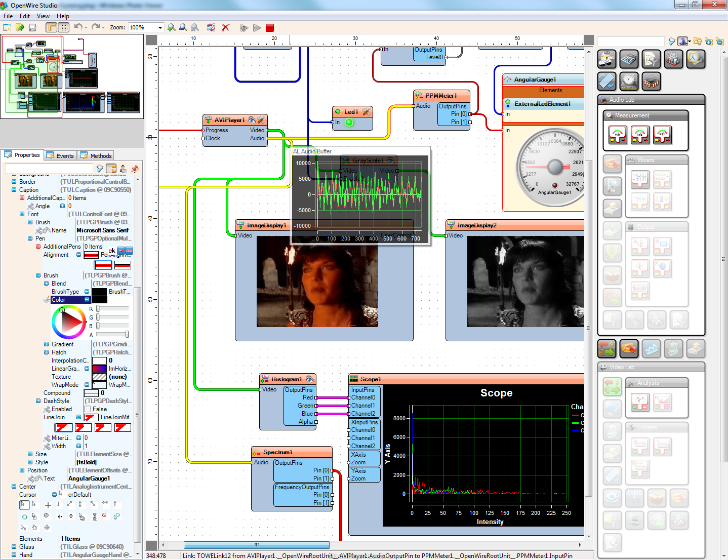Expand the Blend property node

[x=46, y=284]
